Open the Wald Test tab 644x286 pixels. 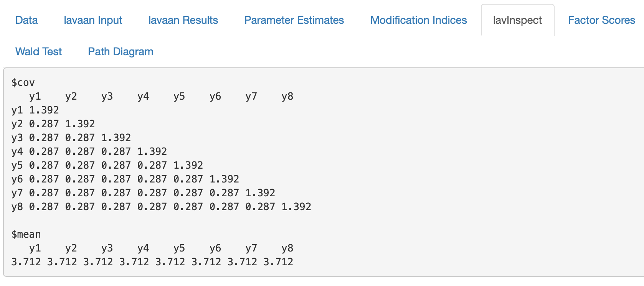[38, 51]
